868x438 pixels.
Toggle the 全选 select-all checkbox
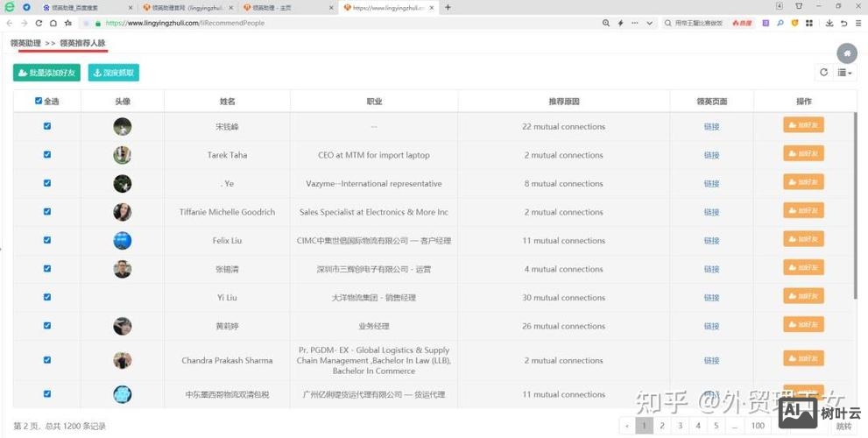coord(39,101)
